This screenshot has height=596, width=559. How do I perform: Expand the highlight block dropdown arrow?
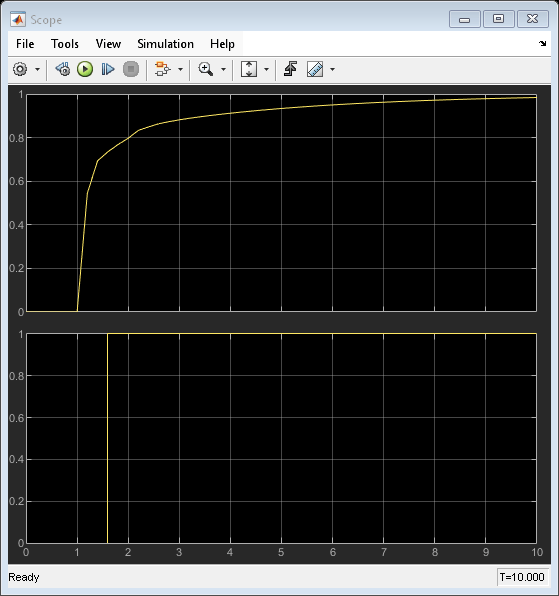[181, 70]
